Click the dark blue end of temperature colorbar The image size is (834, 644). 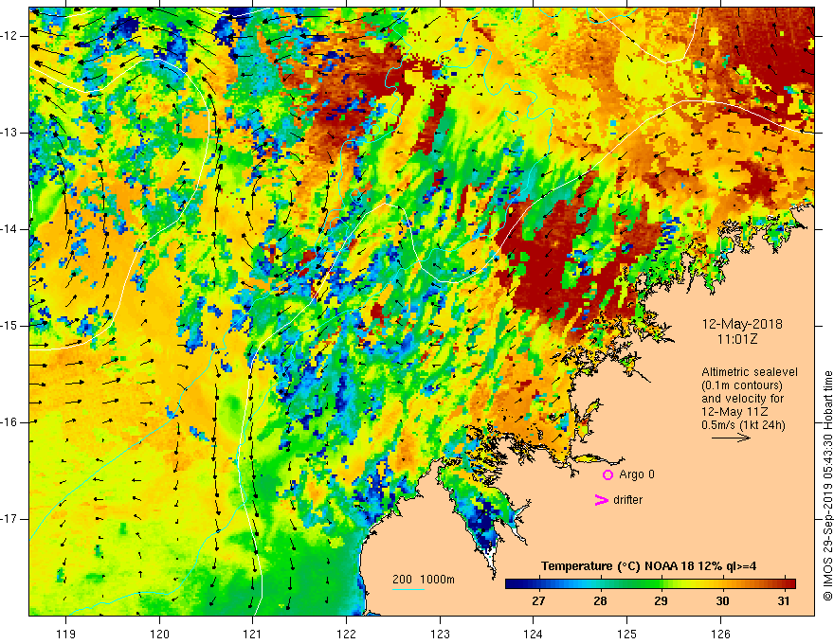512,584
